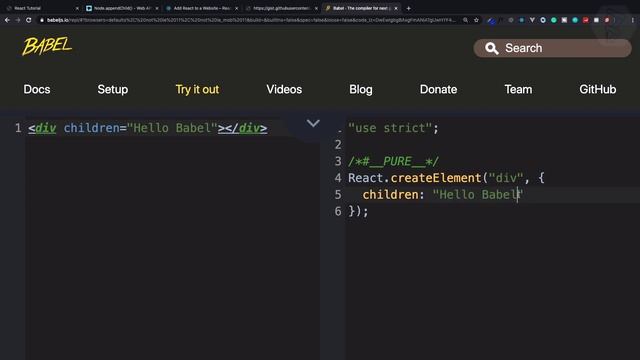Click browser Forward arrow
Screen dimensions: 640x360
tap(18, 20)
